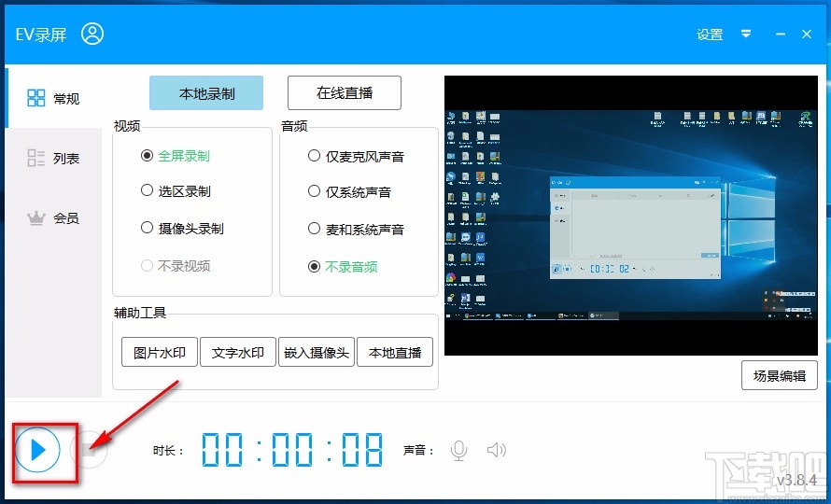Open the title bar dropdown menu arrow

click(x=746, y=35)
